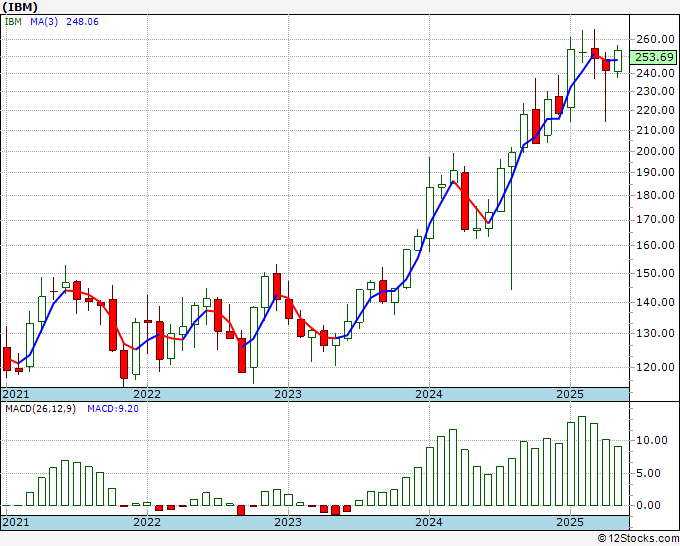Click the 0.00 MACD axis label
This screenshot has width=680, height=546.
pyautogui.click(x=649, y=505)
